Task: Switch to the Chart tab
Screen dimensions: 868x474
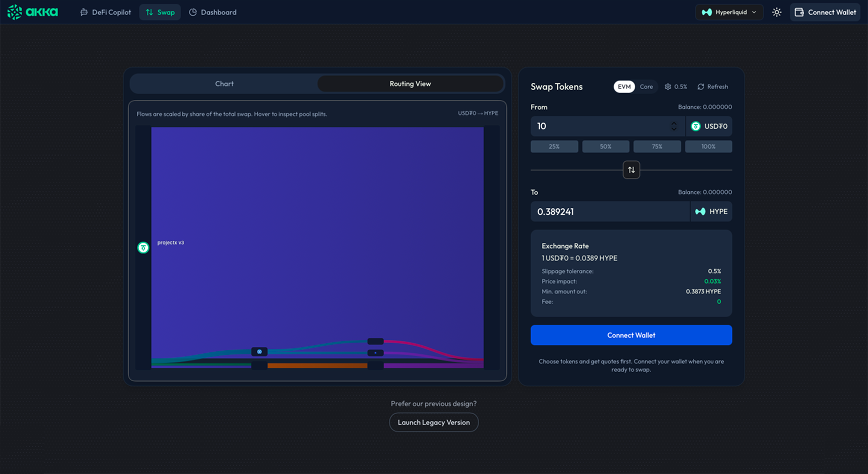Action: pos(224,84)
